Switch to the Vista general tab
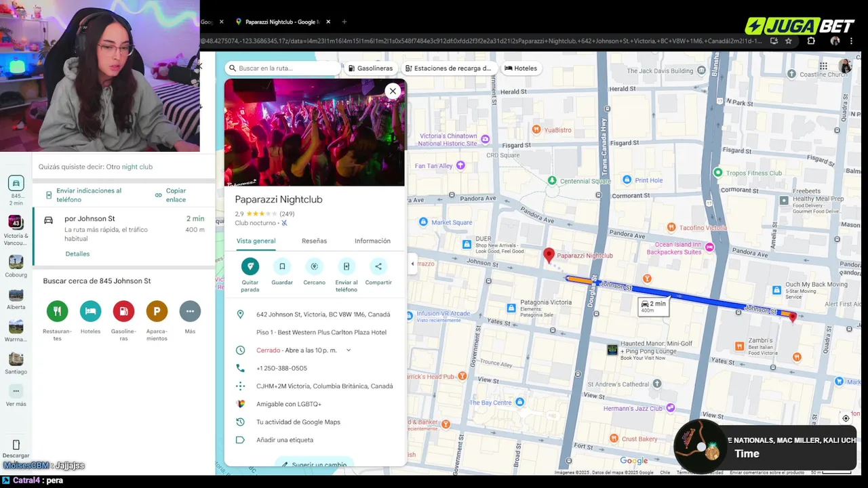Screen dimensions: 868x488 pos(256,241)
